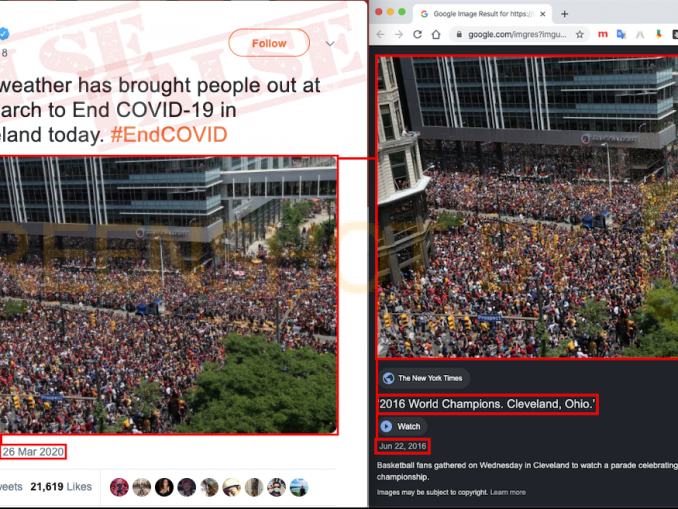This screenshot has width=678, height=509.
Task: Expand tweet options chevron dropdown
Action: click(x=330, y=43)
